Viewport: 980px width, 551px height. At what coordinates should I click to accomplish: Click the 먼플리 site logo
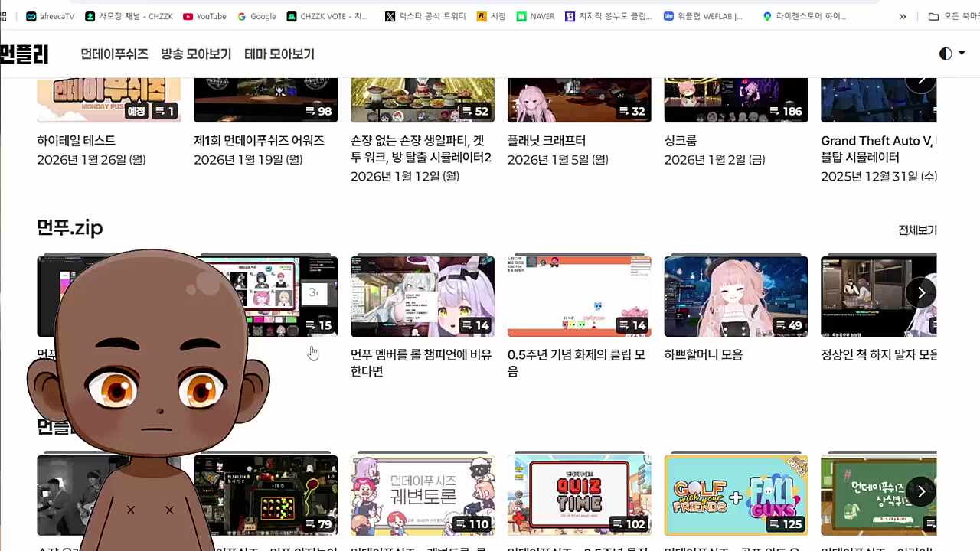pos(25,54)
